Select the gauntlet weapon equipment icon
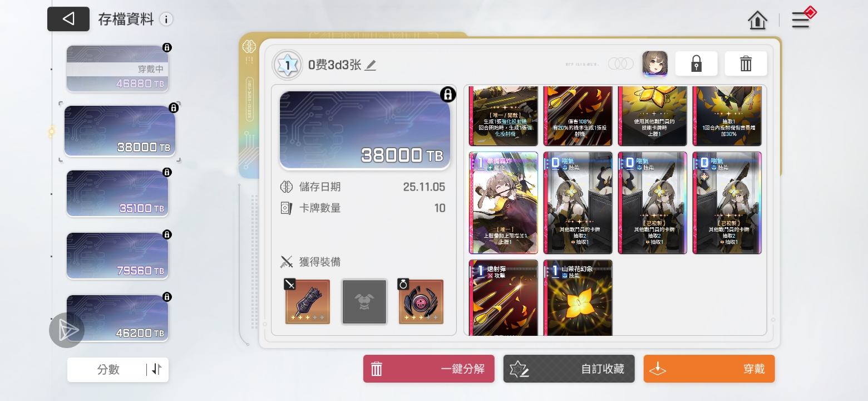868x401 pixels. click(x=308, y=302)
